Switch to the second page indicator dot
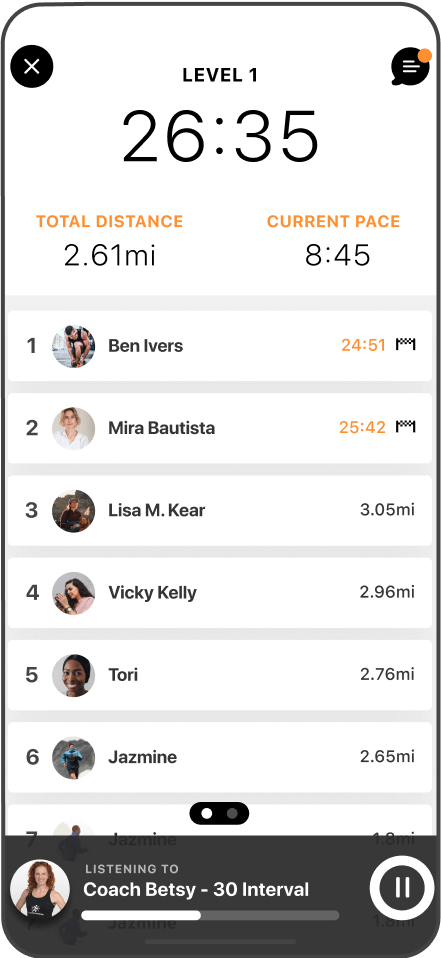441x958 pixels. [232, 814]
